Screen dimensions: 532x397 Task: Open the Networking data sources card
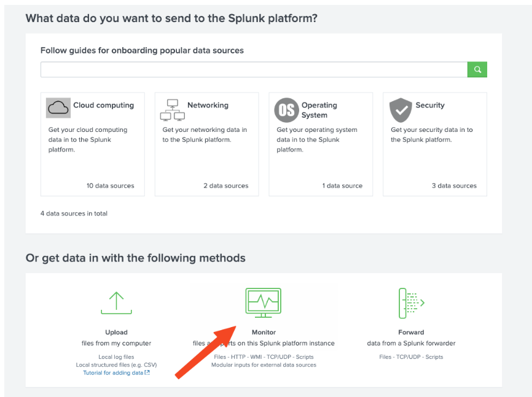coord(206,144)
